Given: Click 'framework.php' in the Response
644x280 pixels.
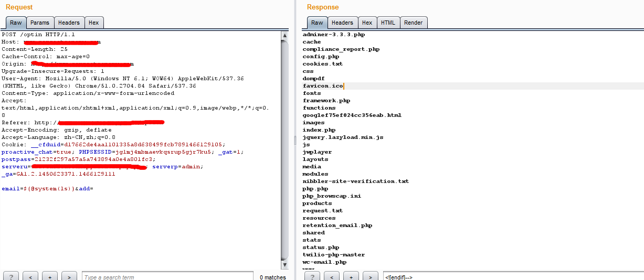Looking at the screenshot, I should pos(326,101).
